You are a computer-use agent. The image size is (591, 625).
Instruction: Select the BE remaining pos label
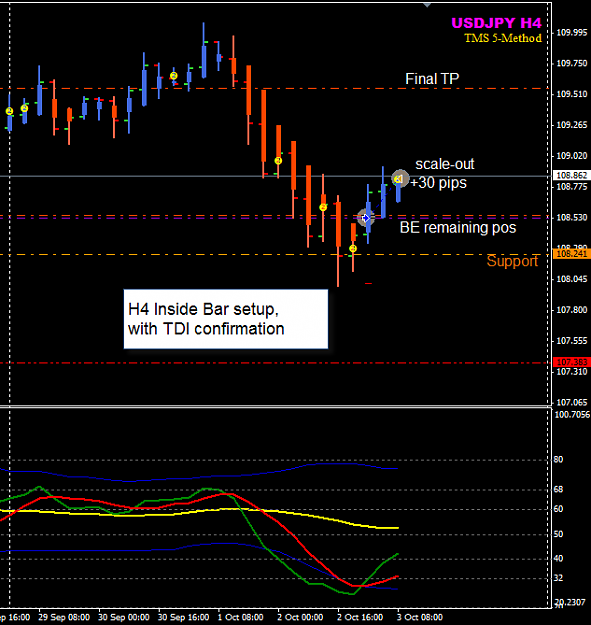458,228
